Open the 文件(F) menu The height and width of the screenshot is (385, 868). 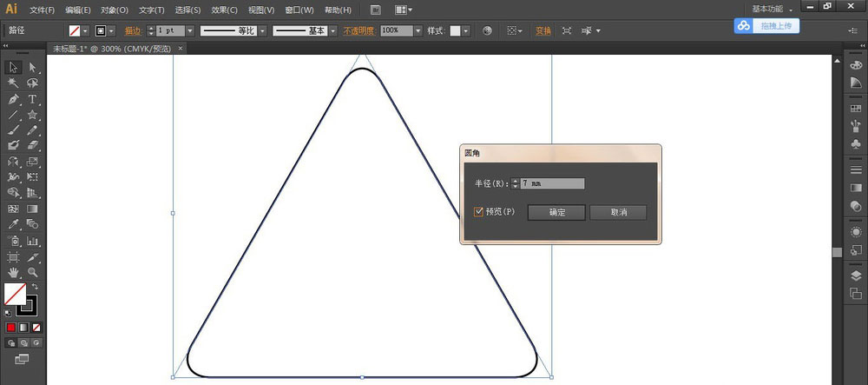click(x=42, y=10)
